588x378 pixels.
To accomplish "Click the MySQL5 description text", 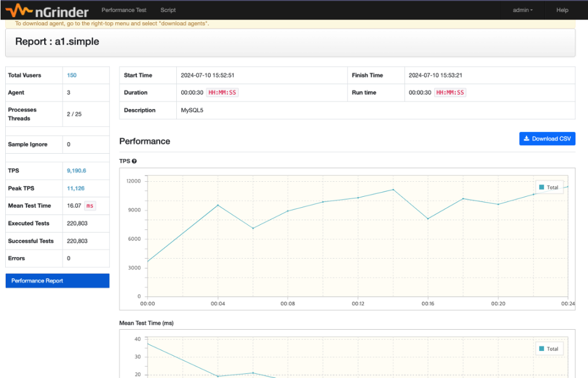I will [192, 110].
